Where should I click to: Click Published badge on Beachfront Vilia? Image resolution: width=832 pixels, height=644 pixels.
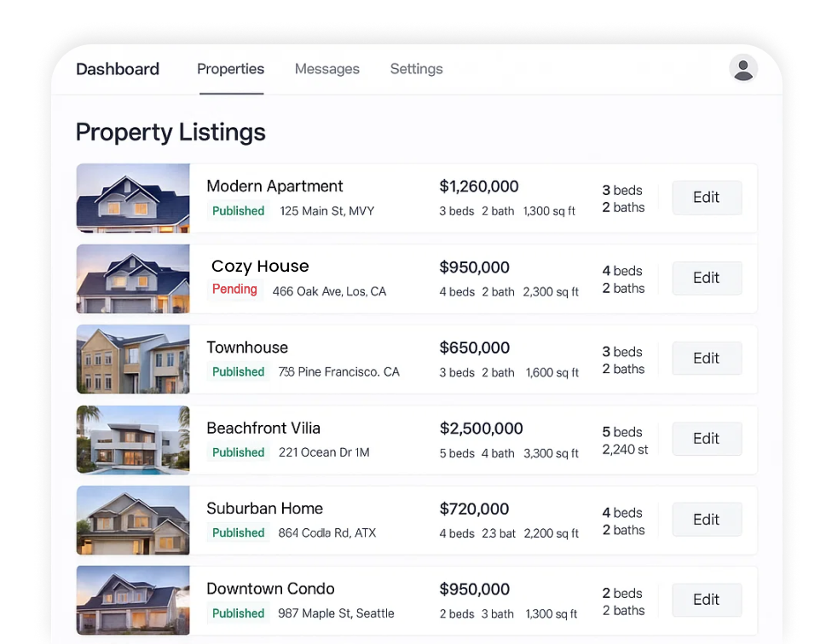238,452
